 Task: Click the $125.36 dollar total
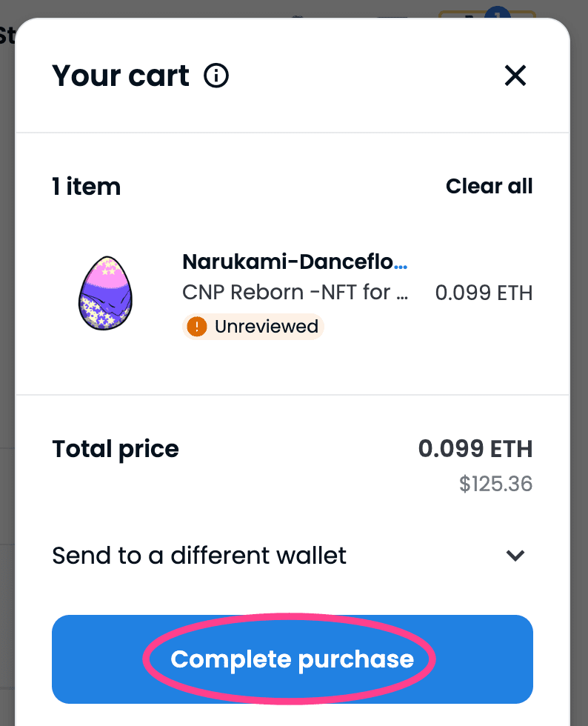(x=495, y=484)
